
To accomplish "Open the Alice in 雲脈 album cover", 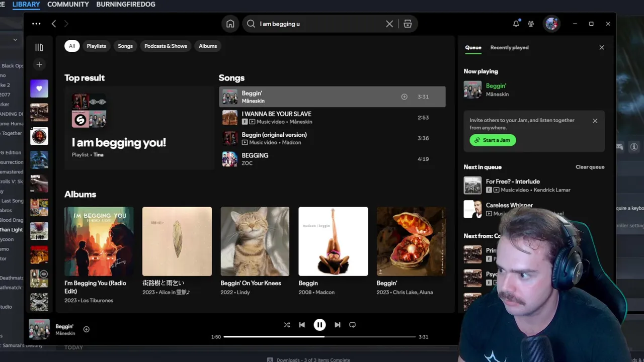I will tap(177, 241).
